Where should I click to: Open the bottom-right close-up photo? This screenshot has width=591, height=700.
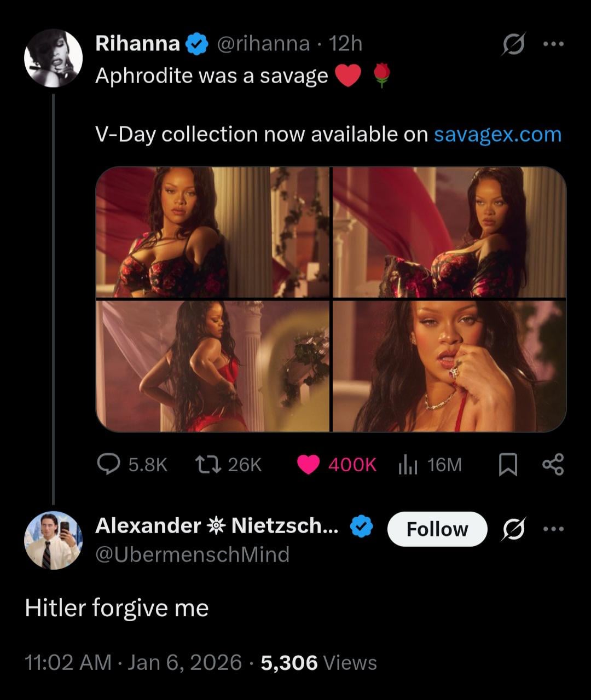click(449, 366)
